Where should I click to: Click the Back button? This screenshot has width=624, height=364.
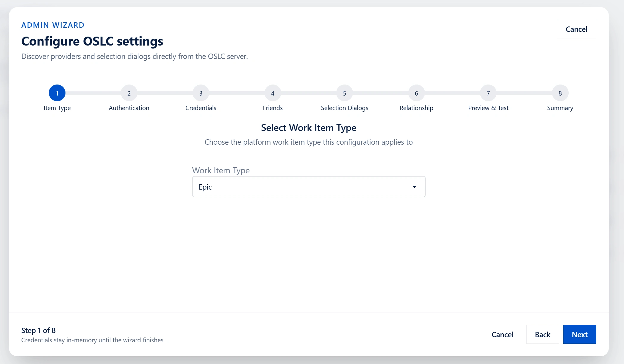click(542, 335)
